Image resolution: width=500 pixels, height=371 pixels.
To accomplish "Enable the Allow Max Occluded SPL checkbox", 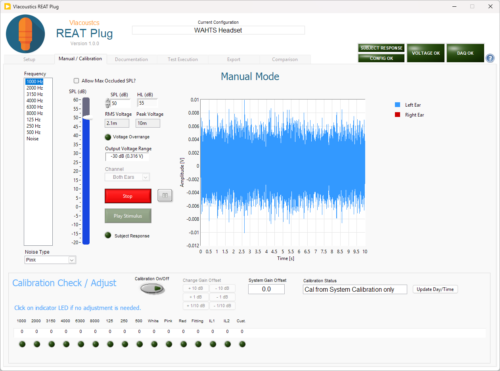I will [x=76, y=81].
